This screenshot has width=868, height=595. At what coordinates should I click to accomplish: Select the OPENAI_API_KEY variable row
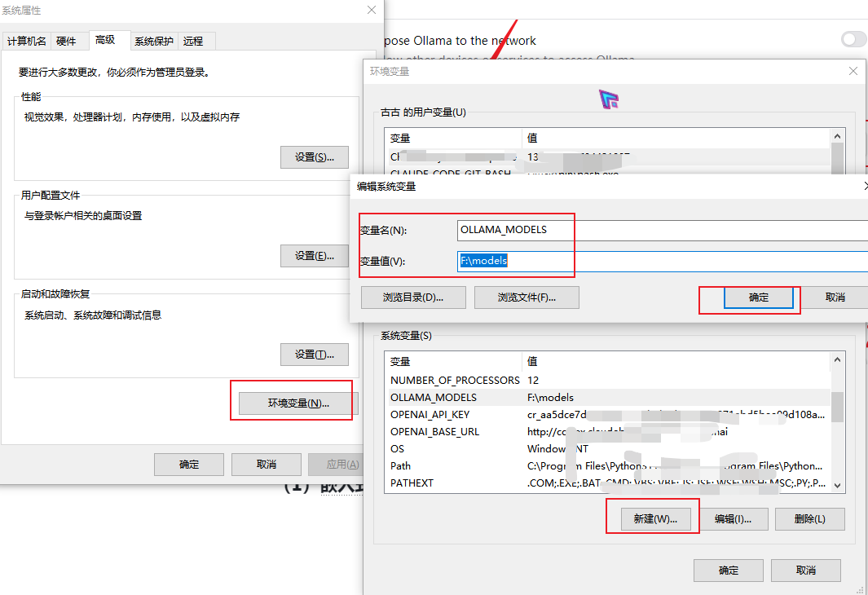tap(608, 415)
